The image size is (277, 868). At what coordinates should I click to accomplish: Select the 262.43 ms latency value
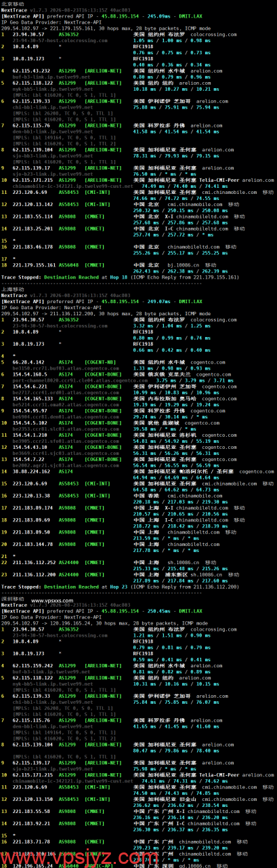(x=144, y=272)
